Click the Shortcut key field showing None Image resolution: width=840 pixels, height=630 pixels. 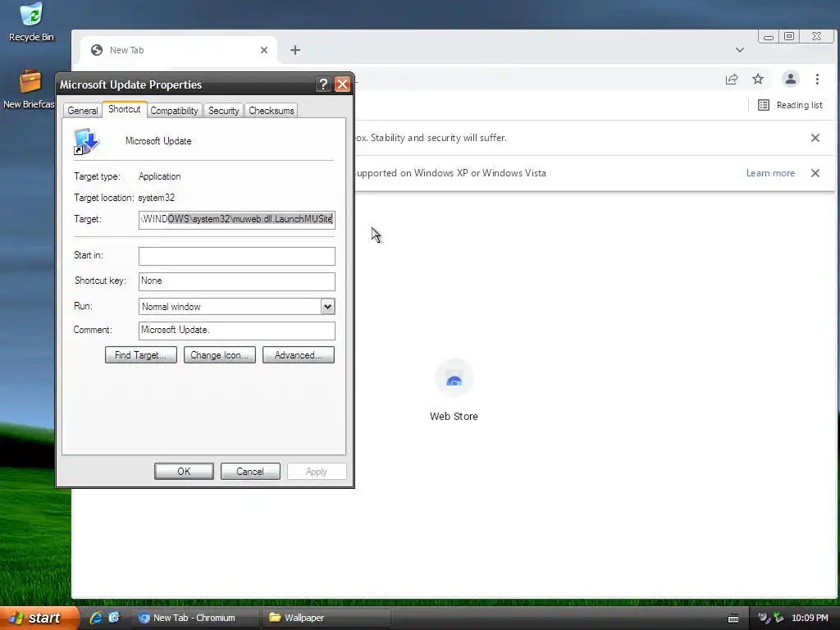[237, 281]
